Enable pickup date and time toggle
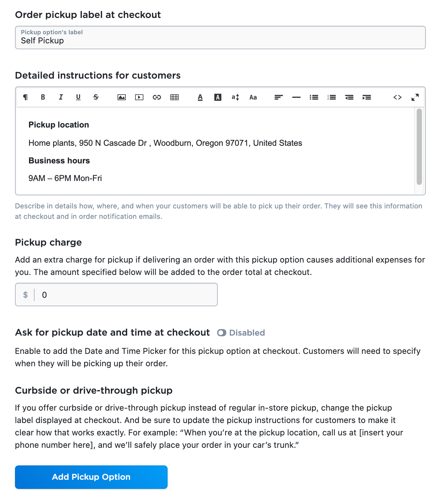This screenshot has height=499, width=448. click(x=222, y=333)
